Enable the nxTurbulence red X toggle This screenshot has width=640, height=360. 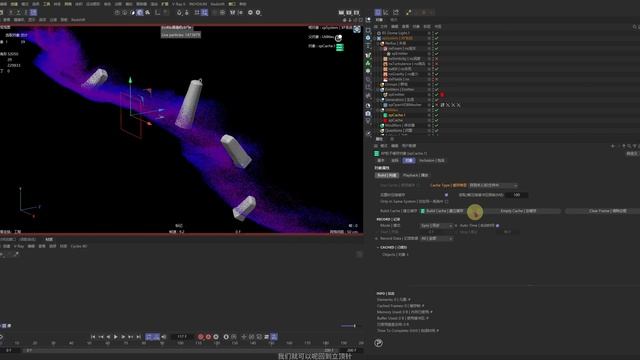point(436,64)
